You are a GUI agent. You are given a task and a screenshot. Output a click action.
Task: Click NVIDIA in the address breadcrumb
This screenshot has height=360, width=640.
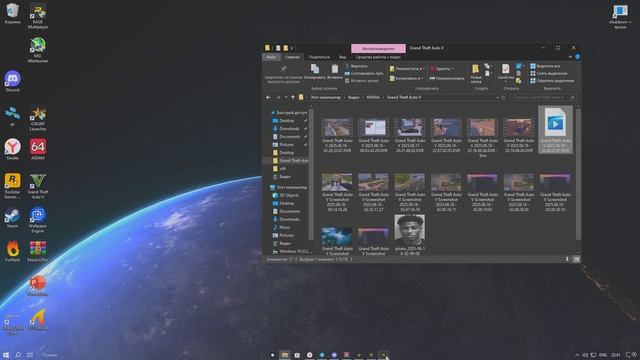[x=373, y=98]
